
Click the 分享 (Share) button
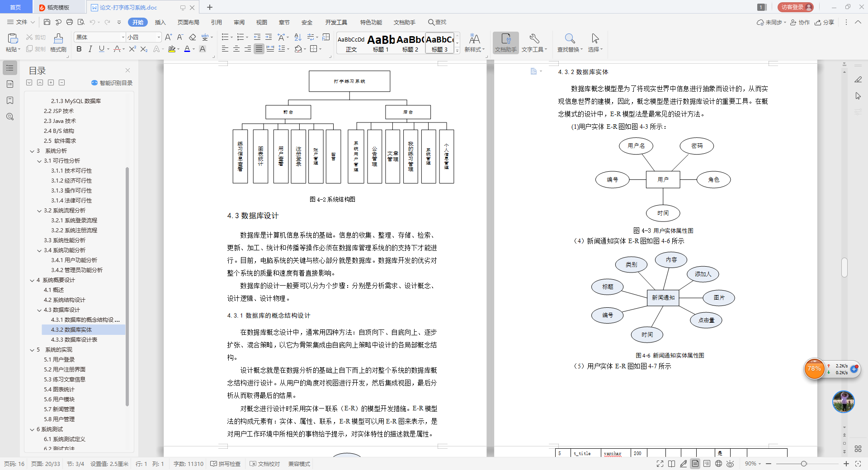tap(825, 22)
